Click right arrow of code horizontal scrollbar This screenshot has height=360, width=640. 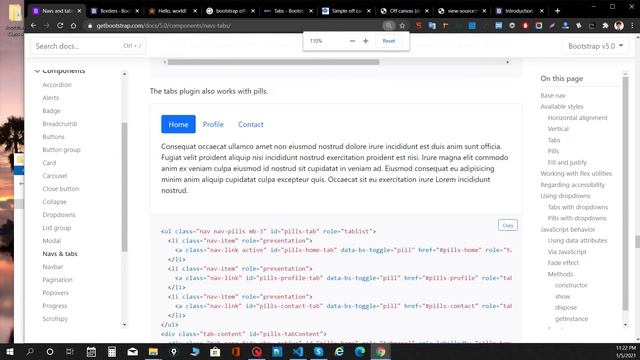(507, 62)
